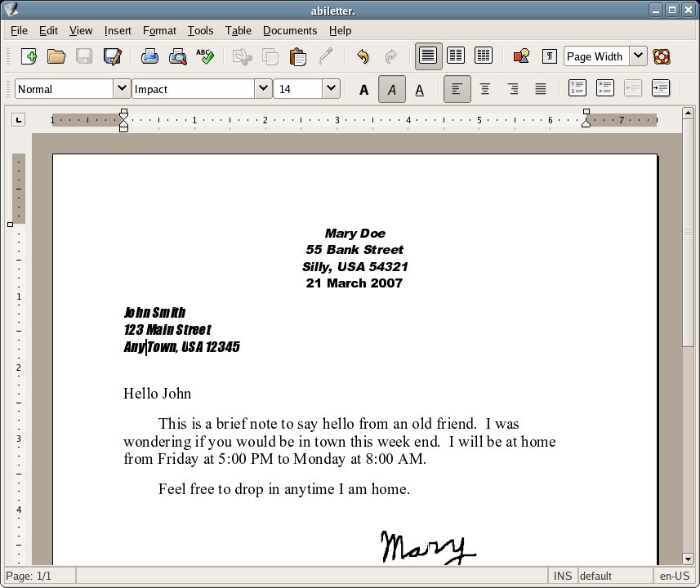Viewport: 700px width, 588px height.
Task: Toggle show formatting marks (pilcrow)
Action: pos(551,56)
